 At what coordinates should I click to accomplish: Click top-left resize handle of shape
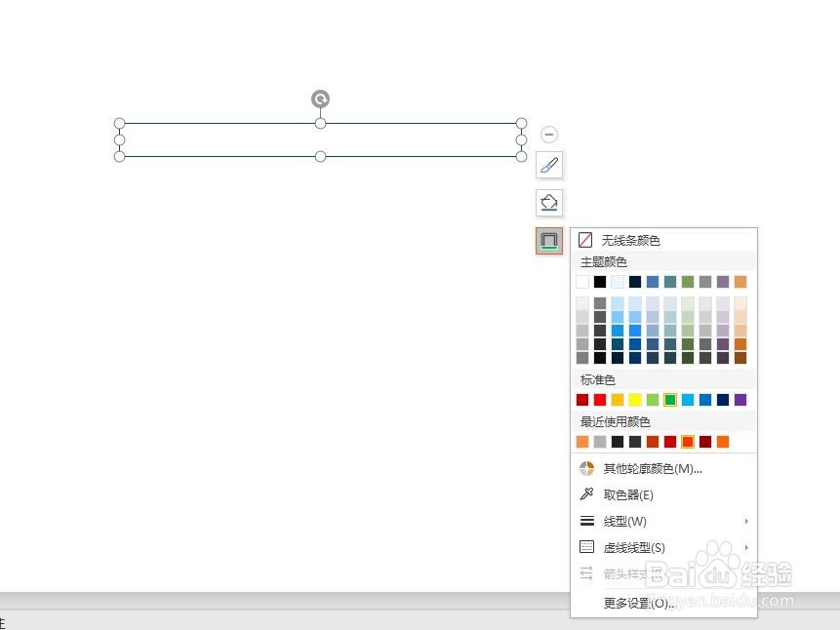(x=119, y=123)
